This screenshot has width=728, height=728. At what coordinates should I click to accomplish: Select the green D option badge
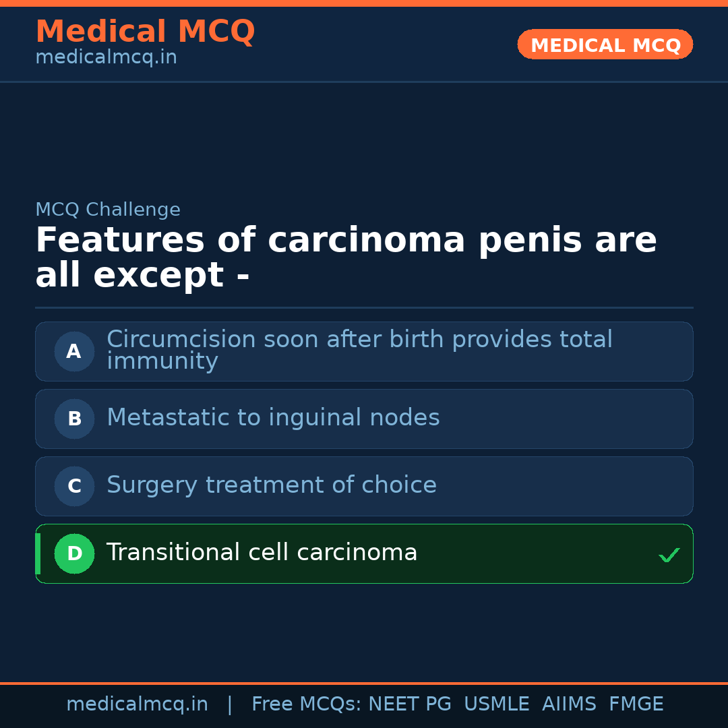[74, 553]
